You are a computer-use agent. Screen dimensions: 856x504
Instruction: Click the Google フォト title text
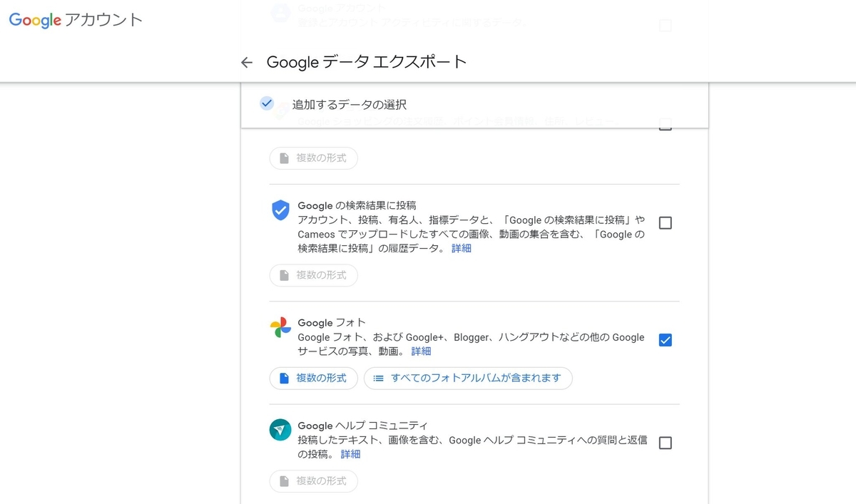point(332,323)
